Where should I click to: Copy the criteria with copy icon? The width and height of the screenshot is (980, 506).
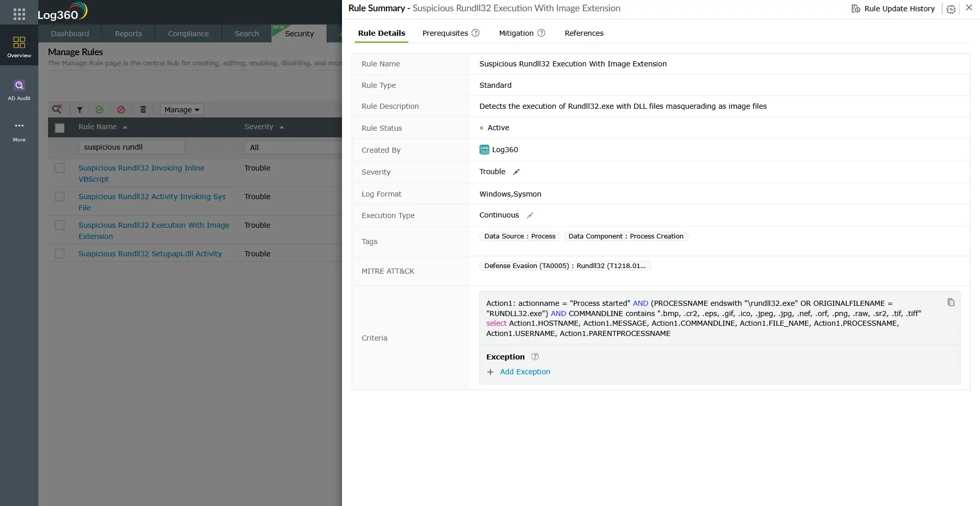coord(950,302)
